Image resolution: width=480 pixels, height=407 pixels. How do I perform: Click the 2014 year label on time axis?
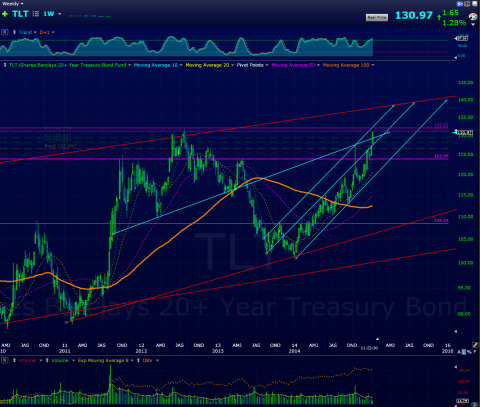coord(294,351)
